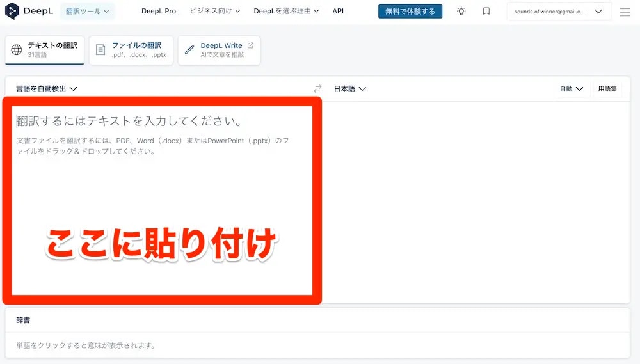Screen dimensions: 640x364
Task: Click the pen icon for DeepL Write
Action: [x=189, y=50]
